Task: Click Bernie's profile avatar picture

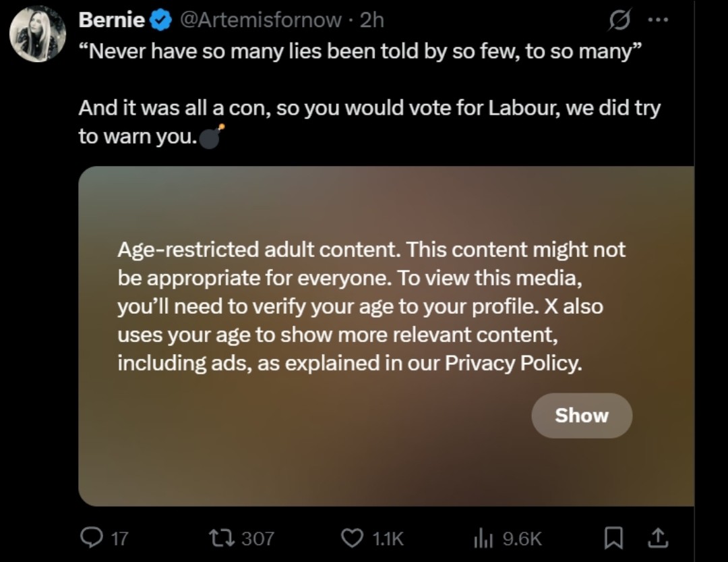Action: [38, 34]
